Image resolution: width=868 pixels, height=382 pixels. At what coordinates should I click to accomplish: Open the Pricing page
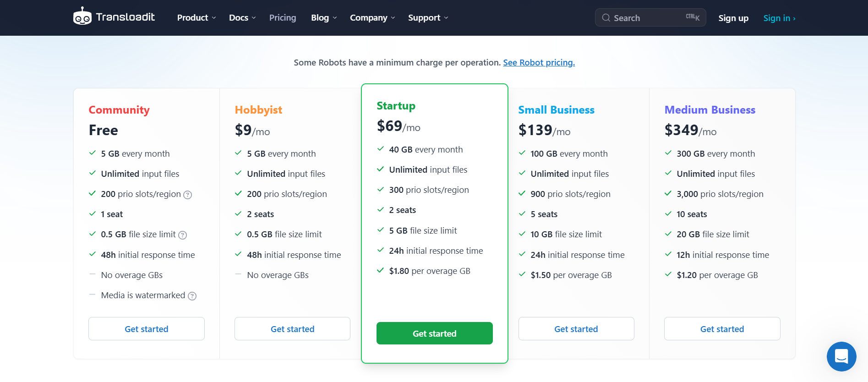(x=283, y=18)
